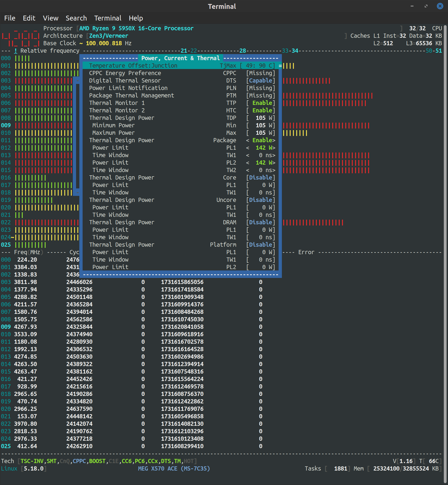
Task: Maximize the Terminal window
Action: pos(426,6)
